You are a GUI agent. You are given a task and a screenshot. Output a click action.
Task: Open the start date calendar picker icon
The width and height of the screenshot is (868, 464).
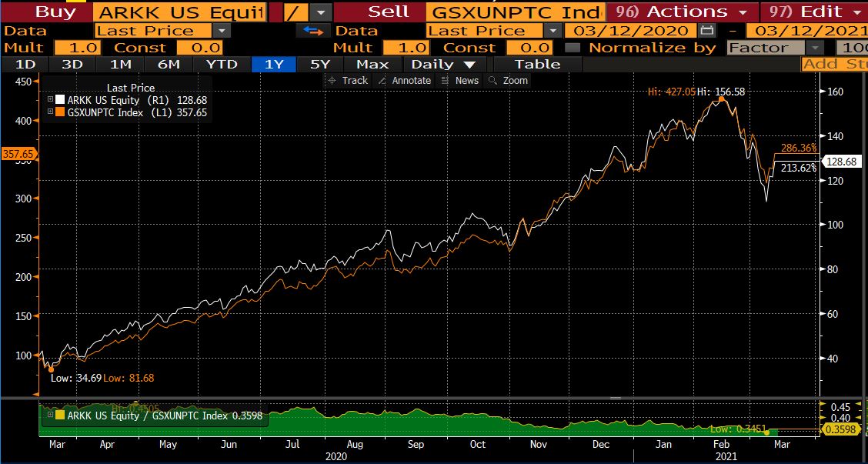point(706,31)
